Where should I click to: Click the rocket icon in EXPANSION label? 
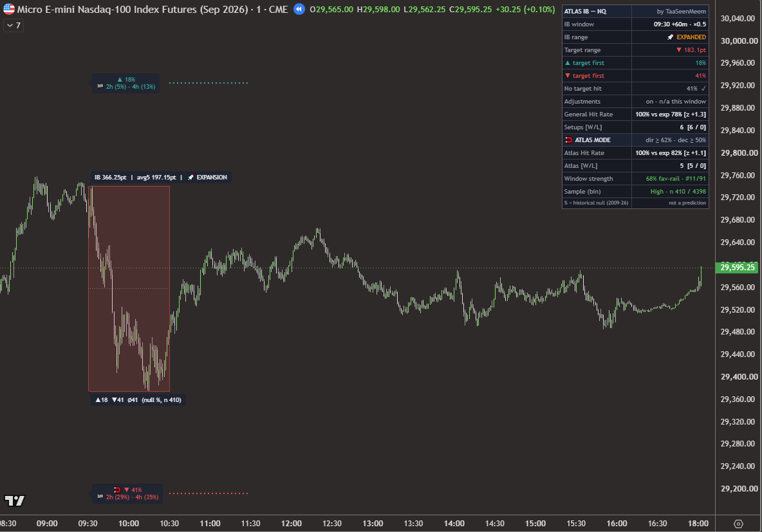[190, 178]
